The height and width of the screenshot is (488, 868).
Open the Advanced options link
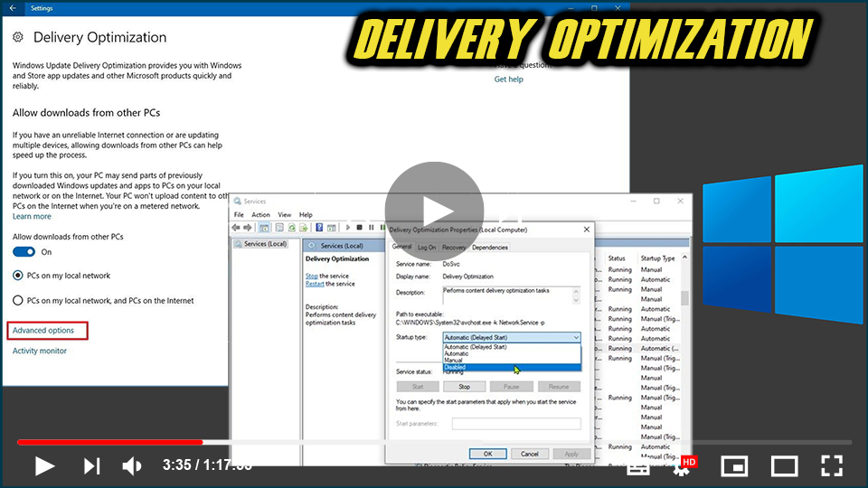tap(43, 331)
